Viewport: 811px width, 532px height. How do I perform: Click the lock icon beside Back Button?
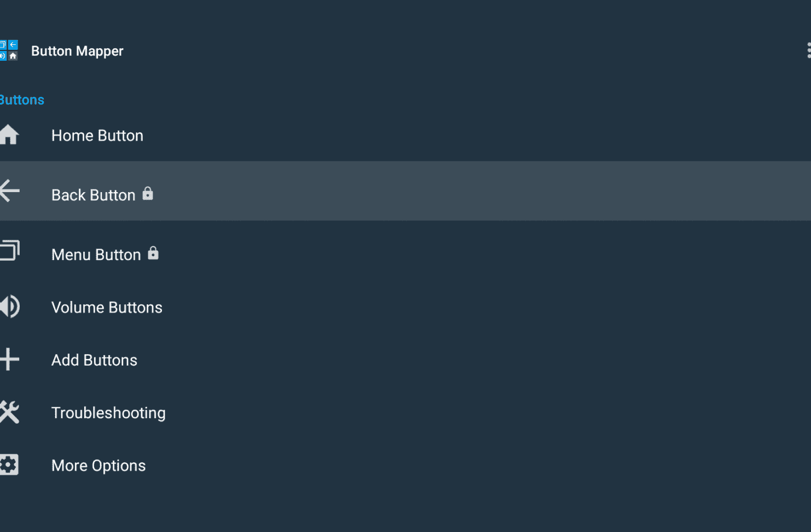coord(148,193)
